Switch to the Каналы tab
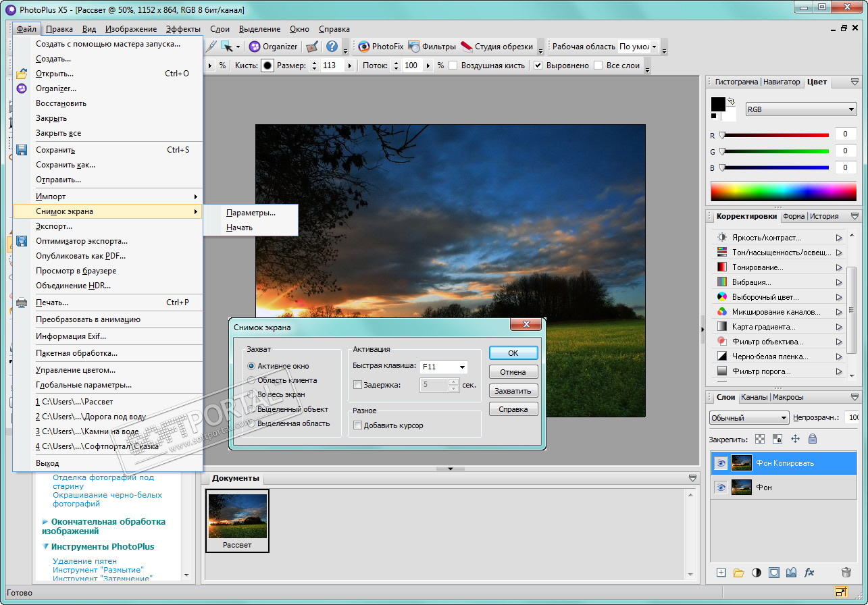The image size is (868, 605). [754, 397]
